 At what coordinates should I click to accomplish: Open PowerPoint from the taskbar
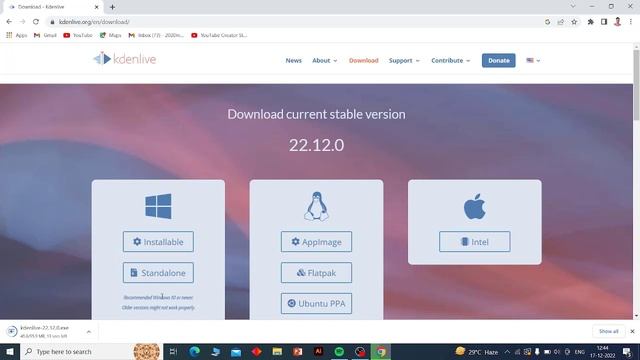pos(298,351)
